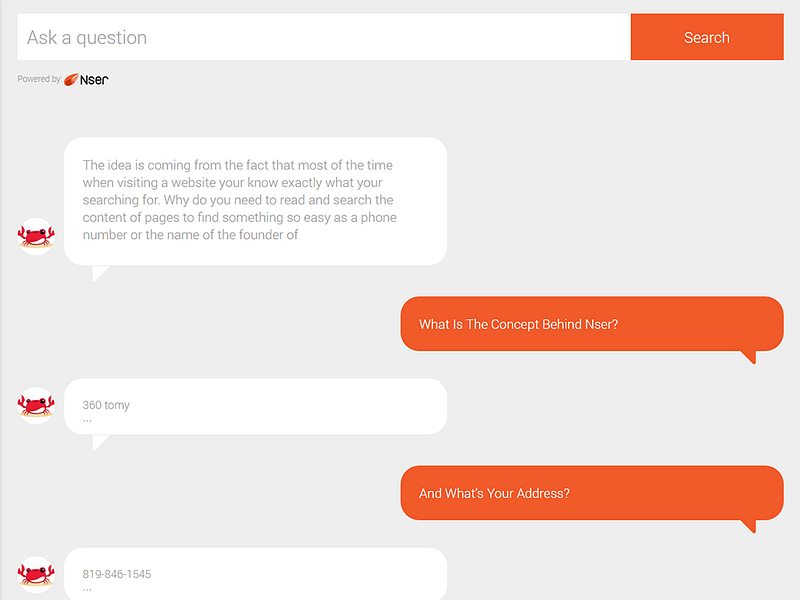Click the 819-846-1545 phone number
The height and width of the screenshot is (600, 800).
[x=117, y=574]
